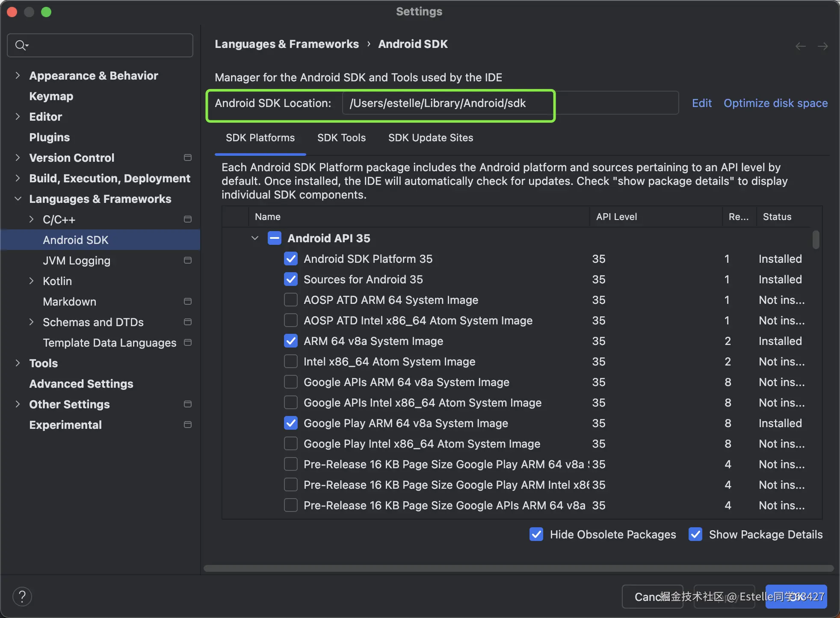Click the horizontal scrollbar at bottom
The image size is (840, 618).
[x=518, y=568]
